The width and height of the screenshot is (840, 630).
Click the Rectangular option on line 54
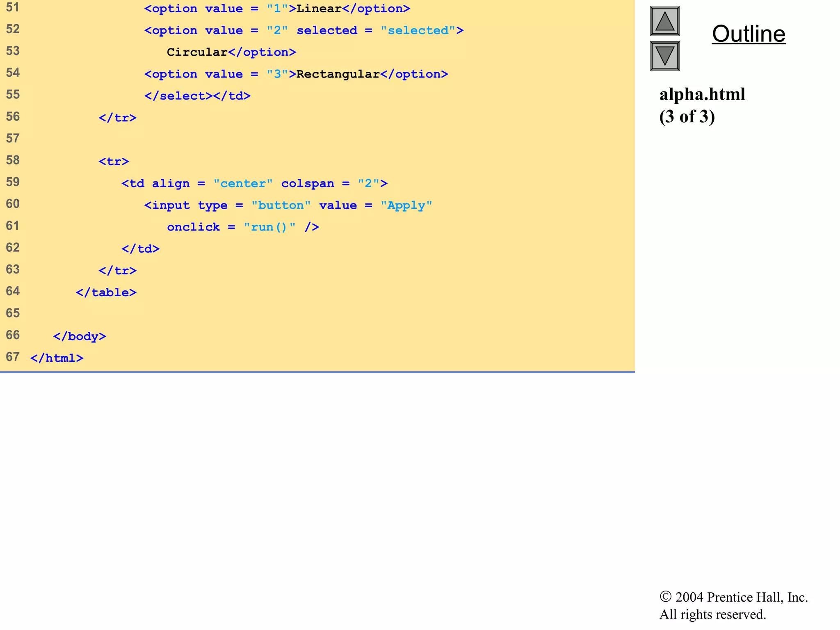[x=296, y=74]
